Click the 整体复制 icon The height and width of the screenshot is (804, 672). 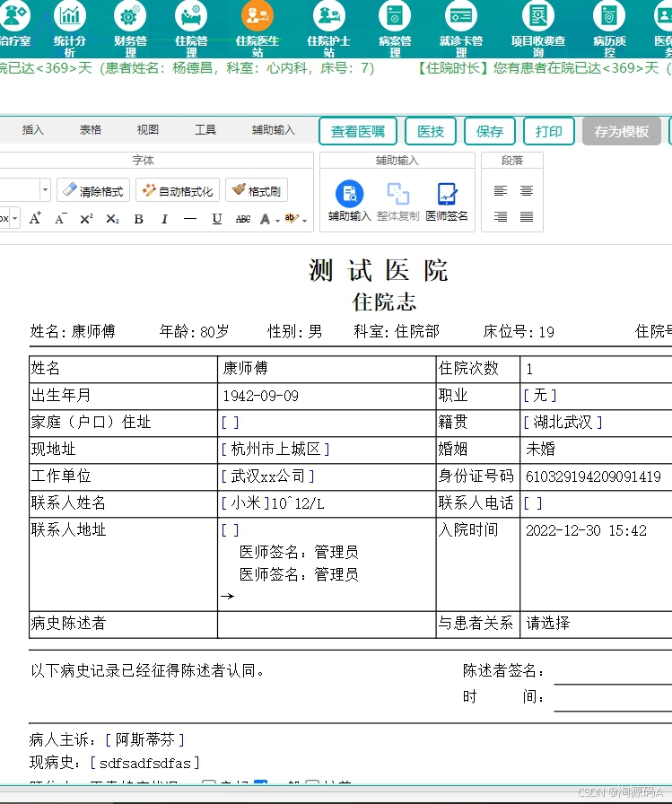pyautogui.click(x=397, y=194)
